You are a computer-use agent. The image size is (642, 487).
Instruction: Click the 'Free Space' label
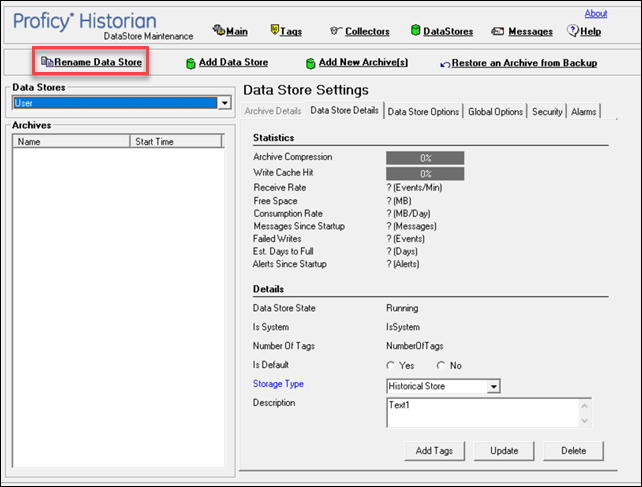(x=275, y=201)
